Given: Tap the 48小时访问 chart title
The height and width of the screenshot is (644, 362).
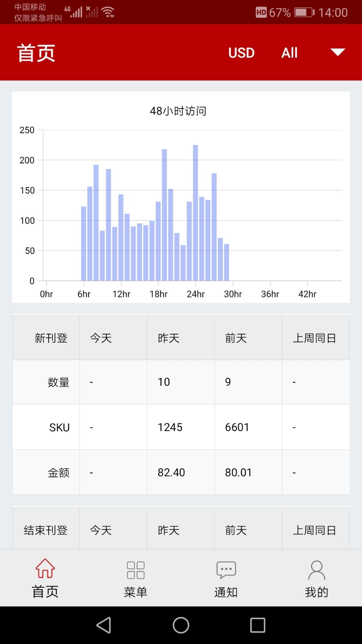Looking at the screenshot, I should coord(178,111).
